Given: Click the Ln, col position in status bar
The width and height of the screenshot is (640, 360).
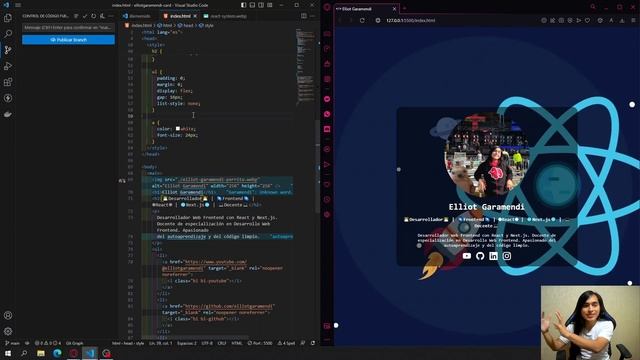Looking at the screenshot, I should click(160, 343).
